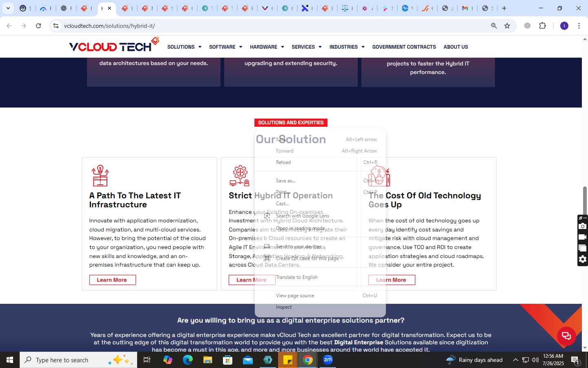Open the Chrome three-dot menu
This screenshot has height=368, width=588.
pos(579,26)
